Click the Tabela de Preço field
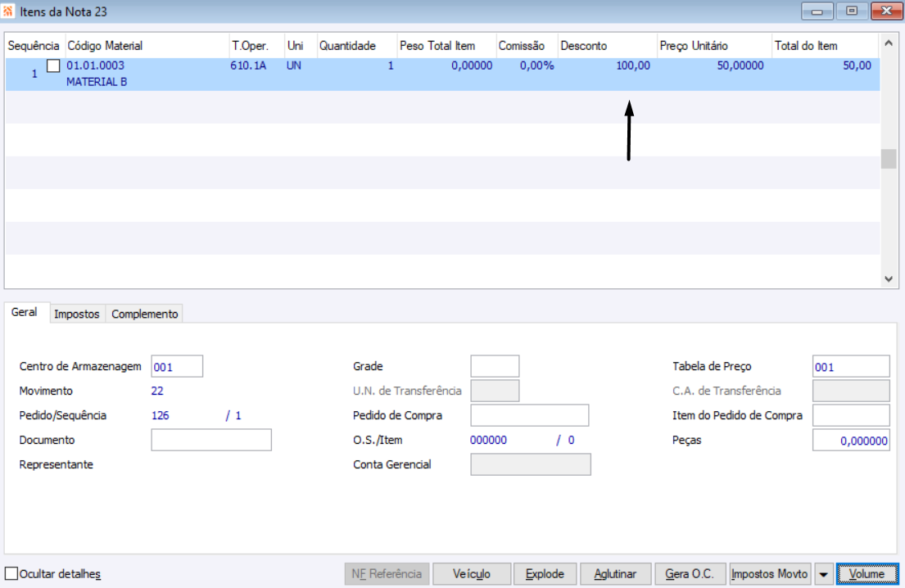This screenshot has height=588, width=905. tap(851, 366)
